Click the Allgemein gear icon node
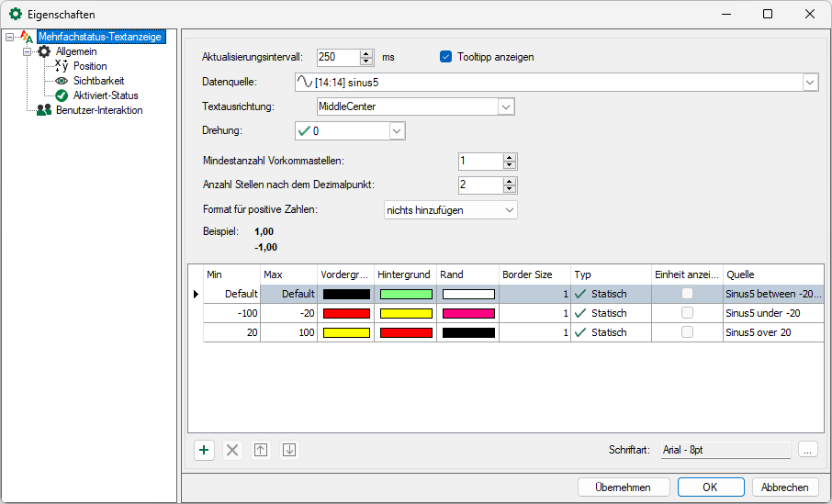832x504 pixels. 44,51
